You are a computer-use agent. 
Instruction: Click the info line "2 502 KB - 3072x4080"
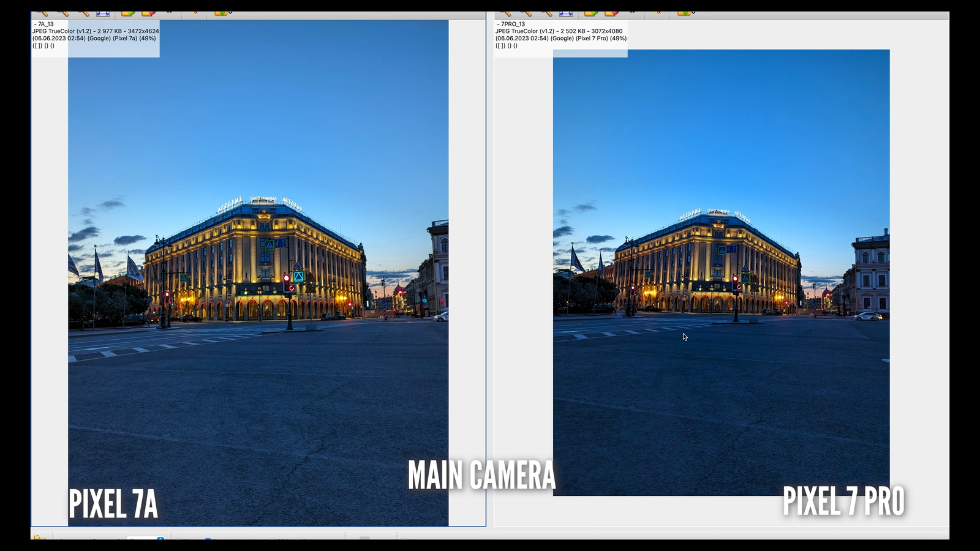pos(591,31)
